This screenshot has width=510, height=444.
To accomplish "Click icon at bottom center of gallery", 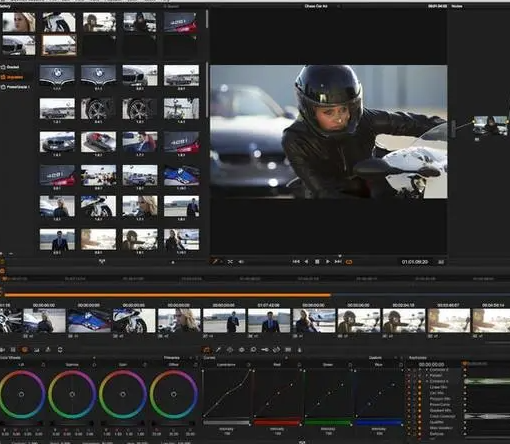I will pyautogui.click(x=102, y=262).
